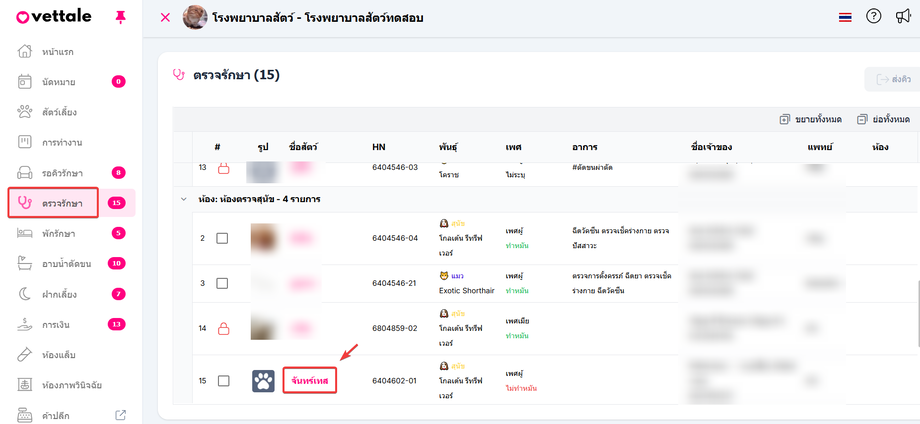Click the paw avatar for จันทร์เทส
920x424 pixels.
pyautogui.click(x=263, y=381)
